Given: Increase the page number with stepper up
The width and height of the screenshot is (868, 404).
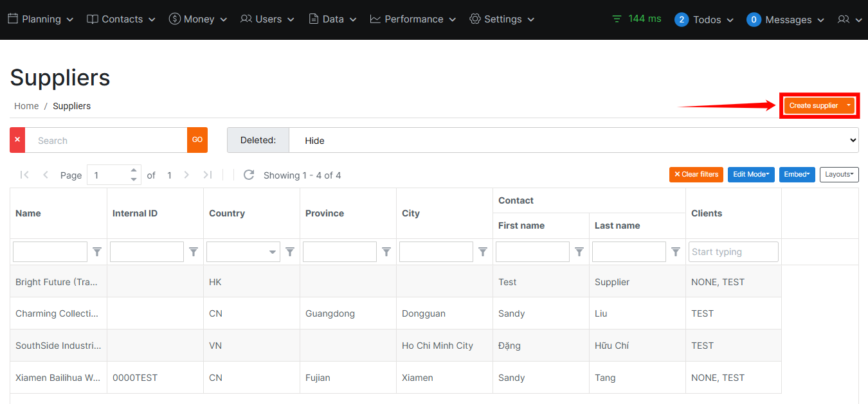Looking at the screenshot, I should coord(134,170).
